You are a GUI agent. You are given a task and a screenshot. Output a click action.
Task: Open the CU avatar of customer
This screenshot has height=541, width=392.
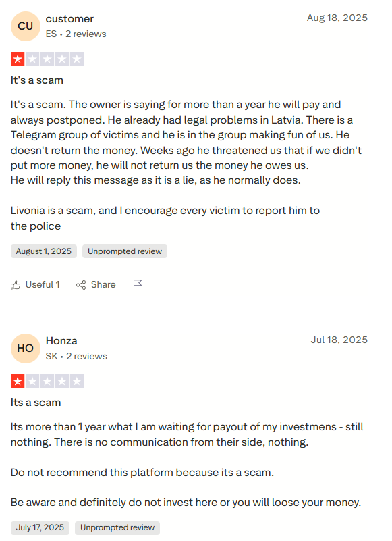click(x=26, y=26)
